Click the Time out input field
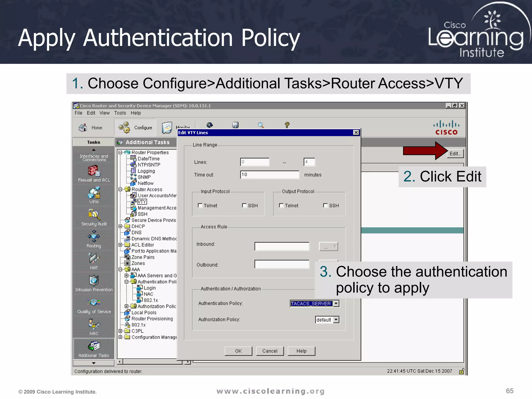Image resolution: width=532 pixels, height=399 pixels. 270,175
